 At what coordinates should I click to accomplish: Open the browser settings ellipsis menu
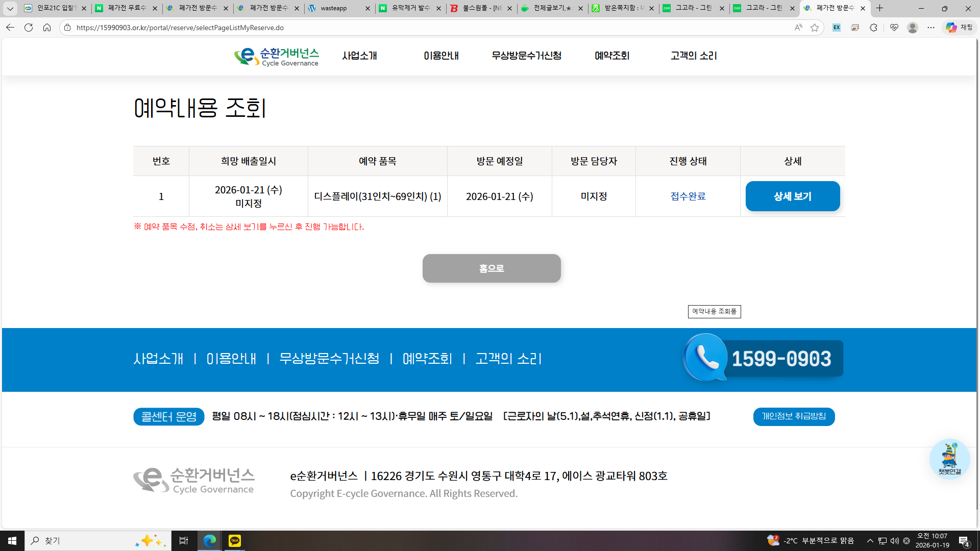931,28
